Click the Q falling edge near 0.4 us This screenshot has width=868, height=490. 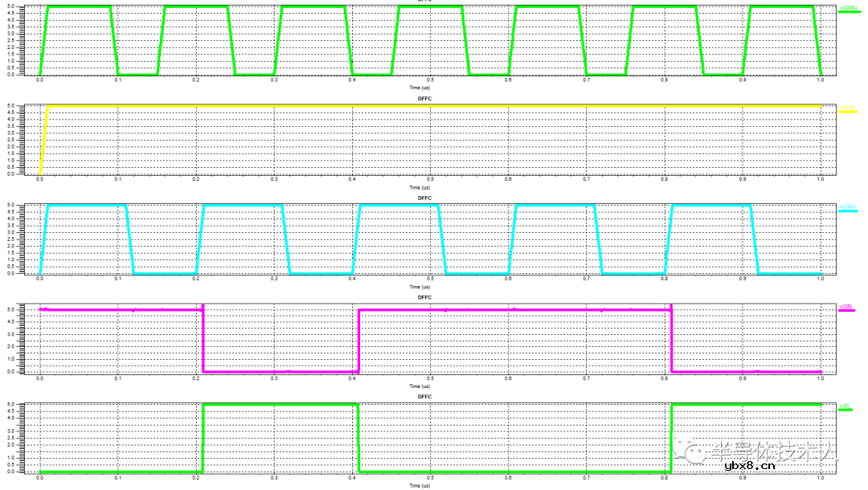(358, 438)
